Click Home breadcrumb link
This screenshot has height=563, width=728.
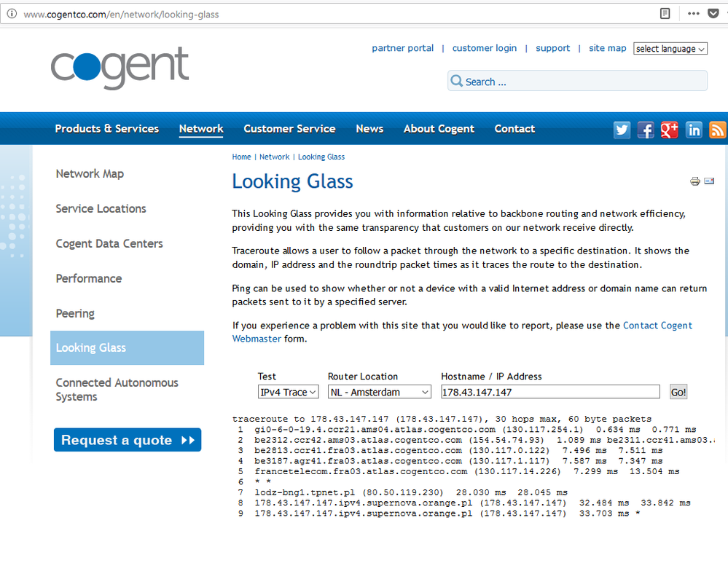coord(241,157)
